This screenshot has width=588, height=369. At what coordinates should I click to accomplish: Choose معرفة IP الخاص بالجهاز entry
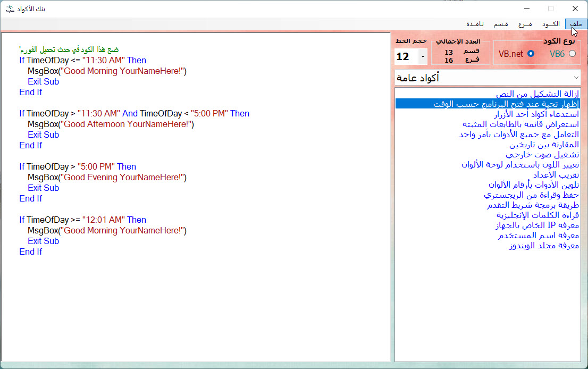tap(537, 225)
